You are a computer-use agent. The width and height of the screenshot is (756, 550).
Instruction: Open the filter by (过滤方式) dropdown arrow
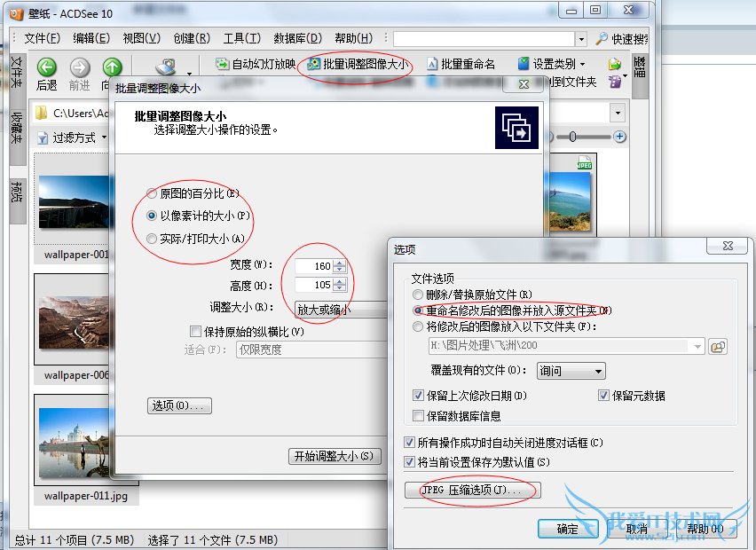[x=104, y=137]
